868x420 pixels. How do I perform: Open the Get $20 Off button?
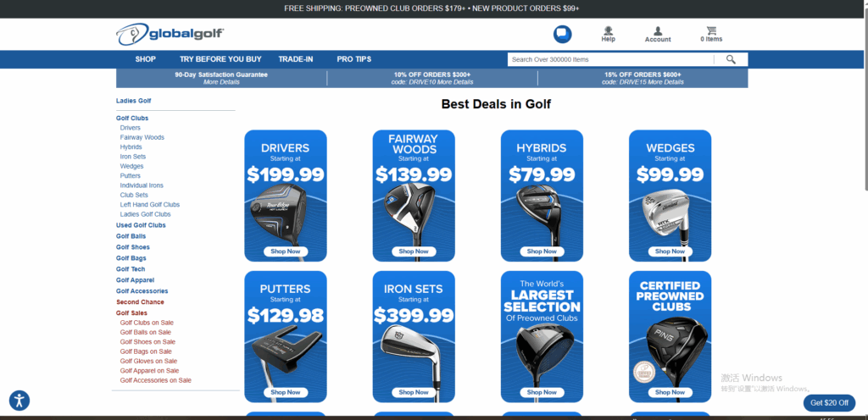pos(829,403)
